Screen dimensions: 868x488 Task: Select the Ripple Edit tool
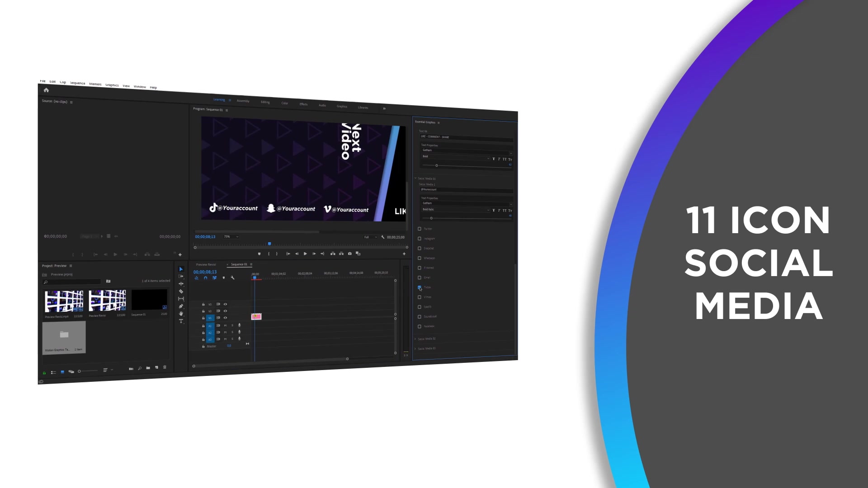181,284
